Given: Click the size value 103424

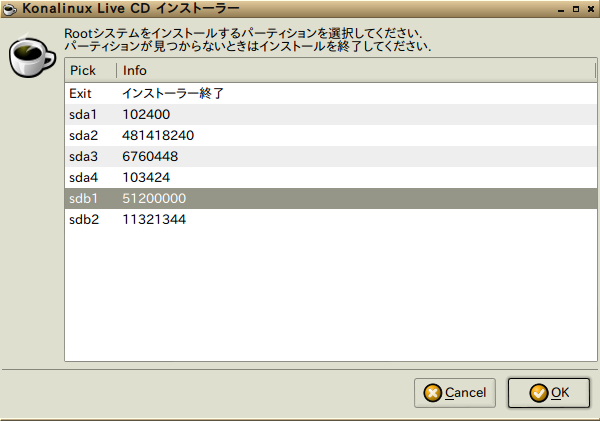Looking at the screenshot, I should [146, 178].
